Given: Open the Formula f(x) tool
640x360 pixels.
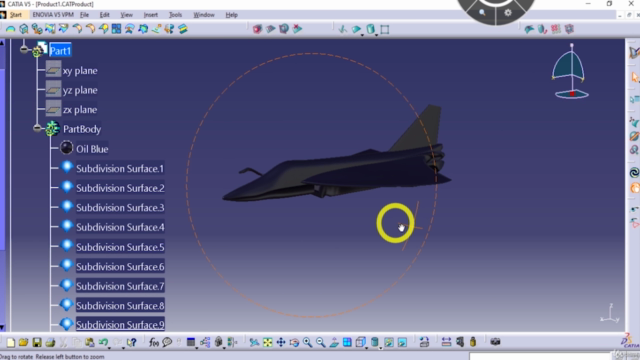Looking at the screenshot, I should tap(153, 342).
